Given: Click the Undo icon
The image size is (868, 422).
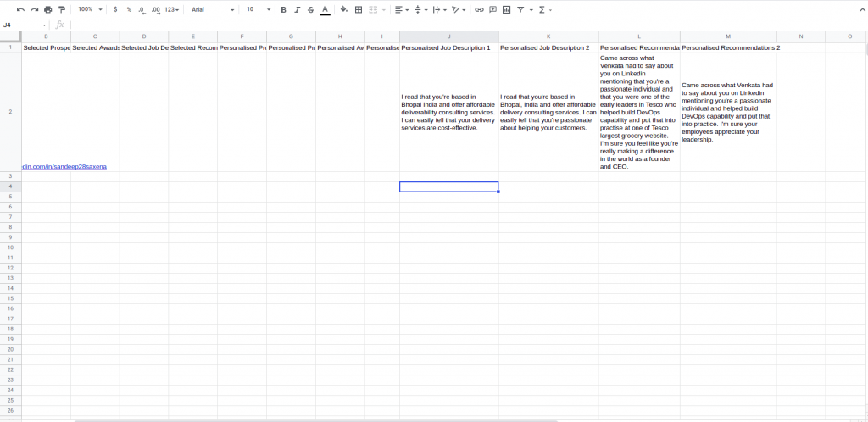Looking at the screenshot, I should pos(20,9).
